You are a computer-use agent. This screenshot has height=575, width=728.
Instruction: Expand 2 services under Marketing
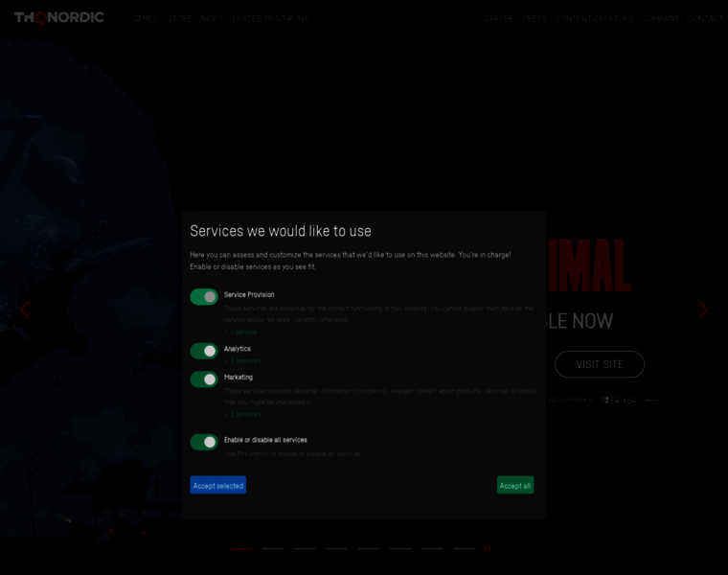(x=242, y=414)
